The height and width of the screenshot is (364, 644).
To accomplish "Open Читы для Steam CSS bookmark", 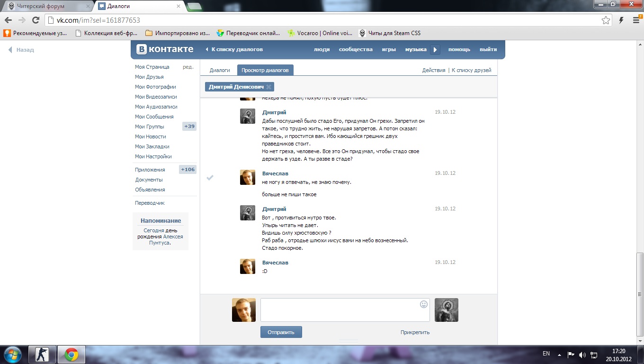I will (390, 33).
